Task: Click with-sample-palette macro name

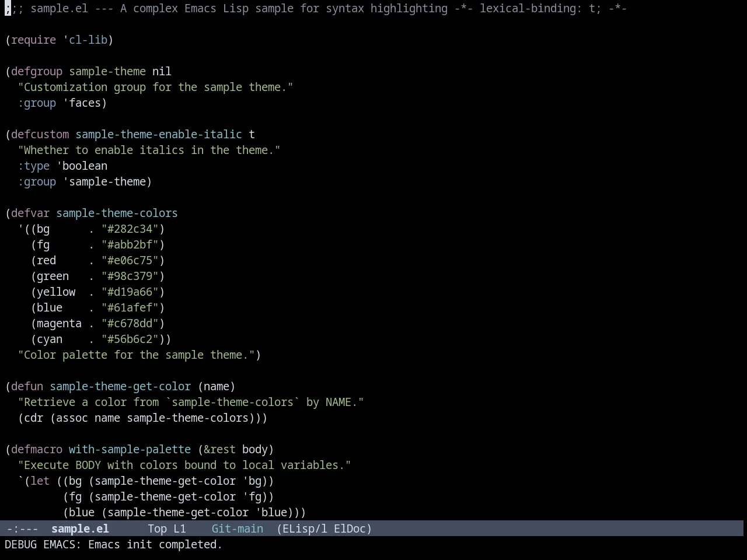Action: pyautogui.click(x=130, y=449)
